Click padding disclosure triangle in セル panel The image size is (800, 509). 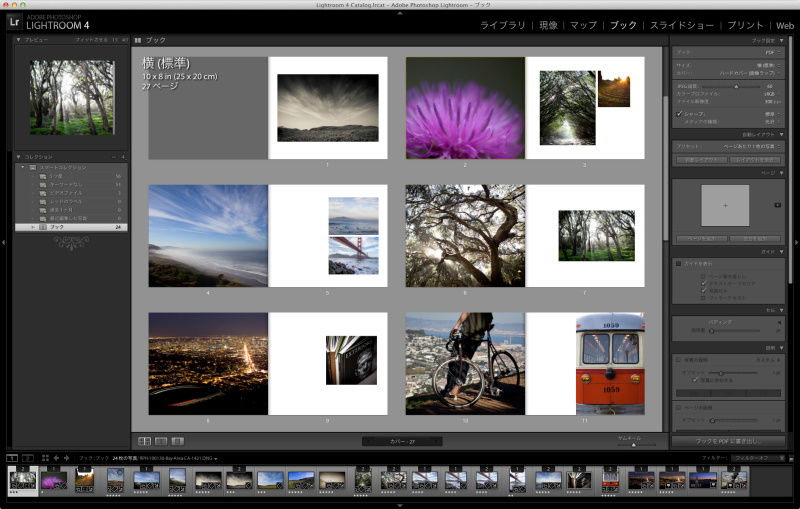779,322
